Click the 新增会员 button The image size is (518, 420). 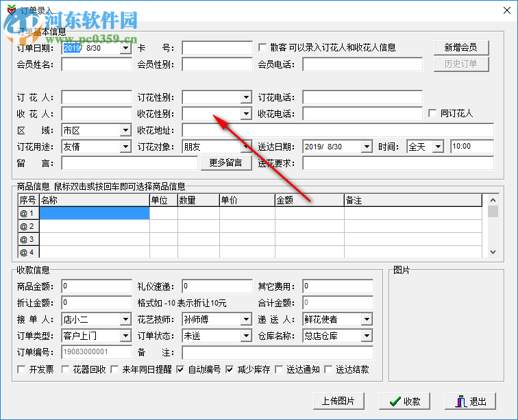[461, 47]
